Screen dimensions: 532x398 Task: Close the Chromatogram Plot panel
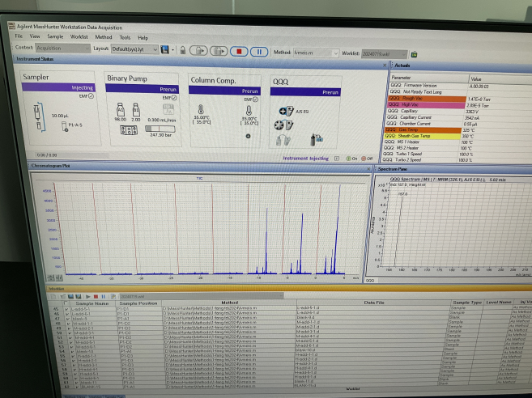368,168
